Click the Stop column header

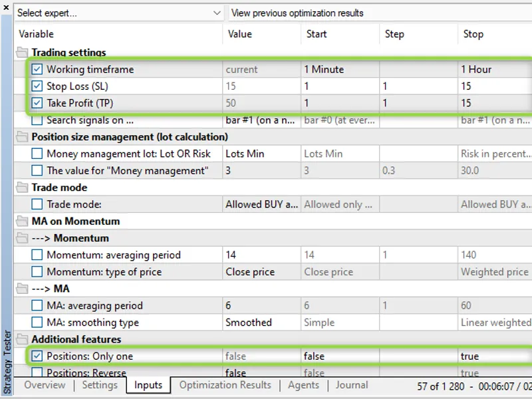click(x=495, y=34)
